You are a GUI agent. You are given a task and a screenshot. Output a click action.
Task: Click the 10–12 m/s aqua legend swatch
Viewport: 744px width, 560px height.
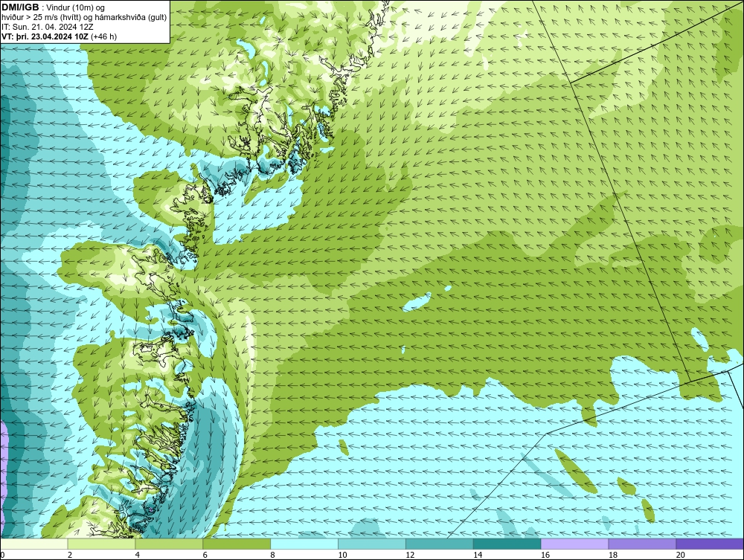(372, 544)
